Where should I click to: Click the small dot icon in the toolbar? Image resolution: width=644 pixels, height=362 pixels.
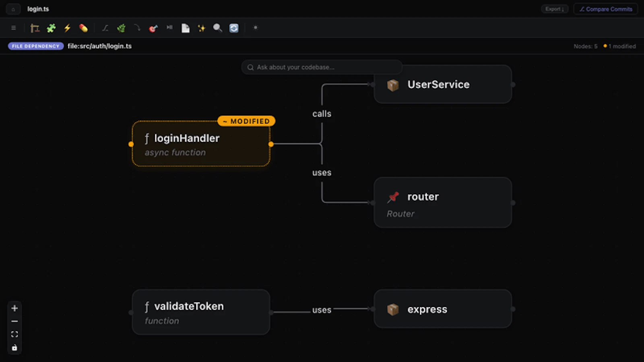[255, 28]
